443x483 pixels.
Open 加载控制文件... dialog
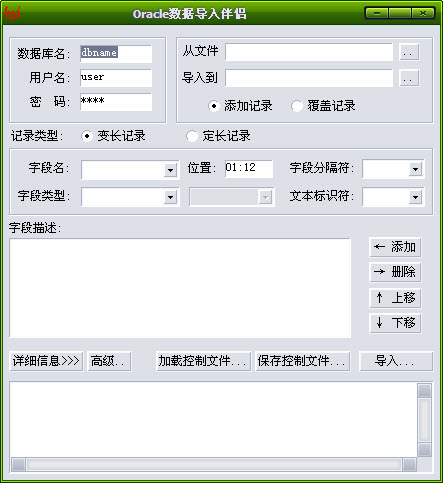pyautogui.click(x=203, y=361)
